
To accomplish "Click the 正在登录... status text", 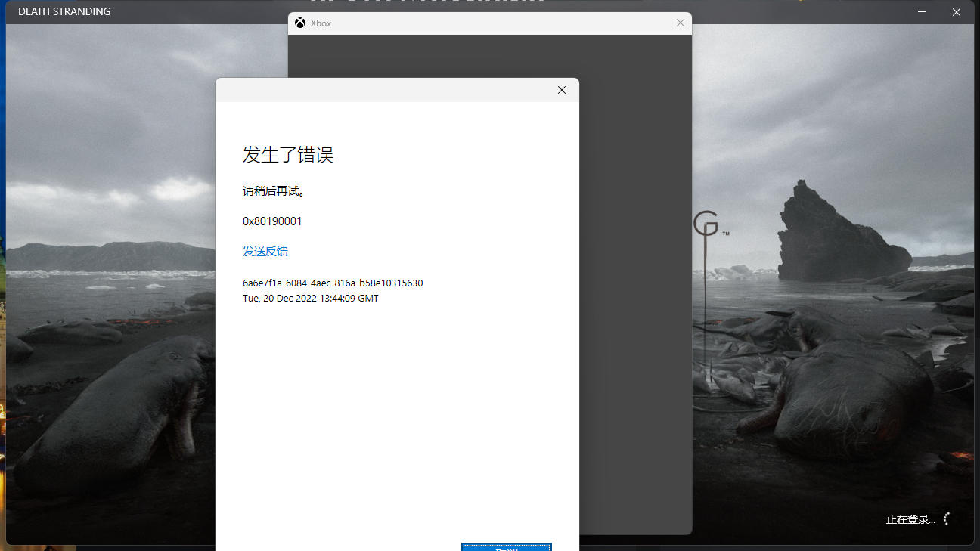I will coord(910,519).
